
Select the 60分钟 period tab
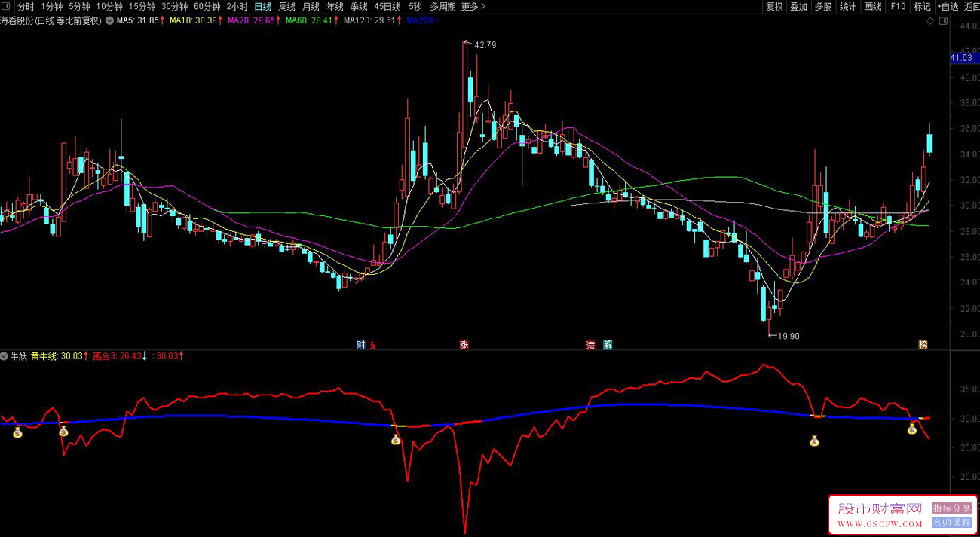coord(207,7)
